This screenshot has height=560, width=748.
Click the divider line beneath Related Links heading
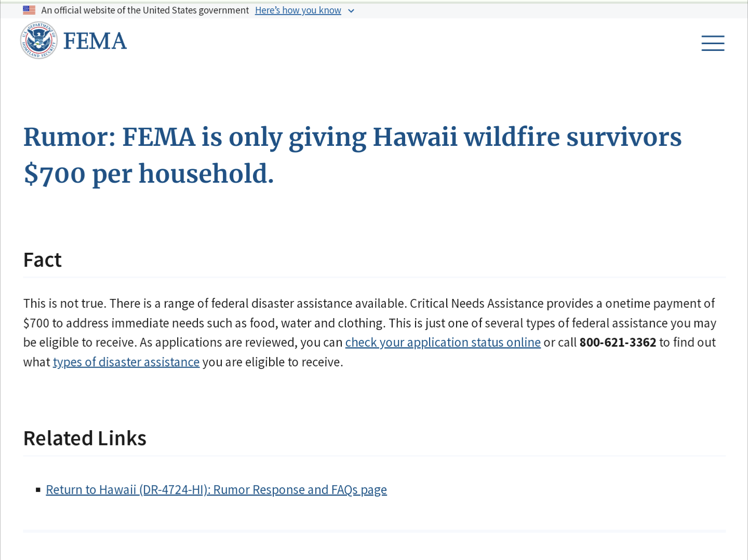[374, 456]
